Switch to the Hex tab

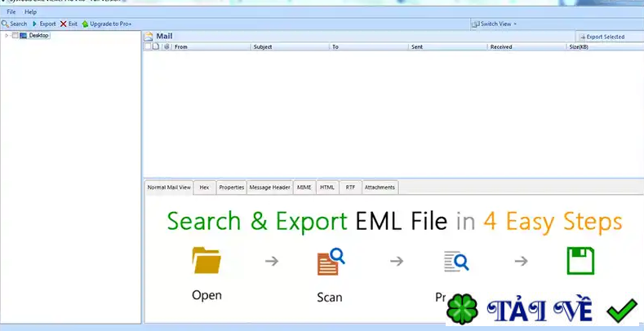pyautogui.click(x=204, y=188)
